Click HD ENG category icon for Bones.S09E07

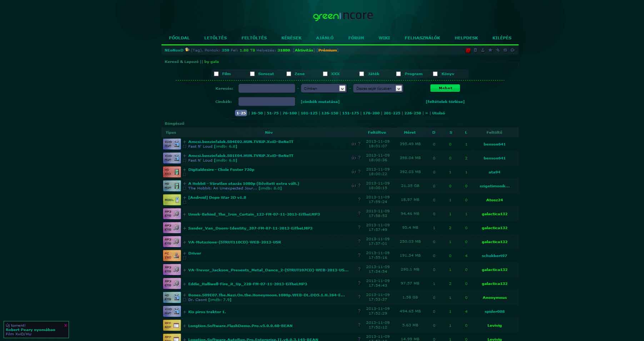(x=172, y=297)
